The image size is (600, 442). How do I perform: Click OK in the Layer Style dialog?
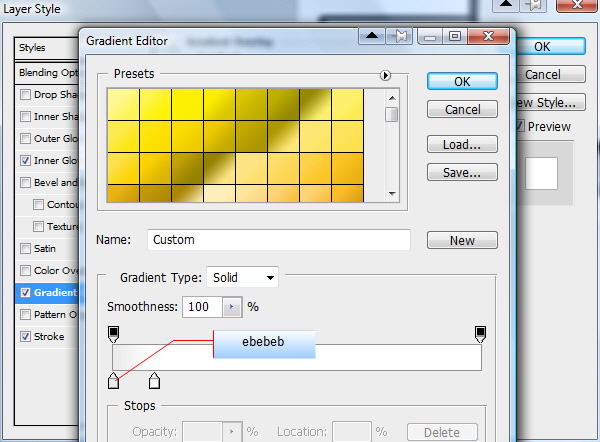[550, 46]
